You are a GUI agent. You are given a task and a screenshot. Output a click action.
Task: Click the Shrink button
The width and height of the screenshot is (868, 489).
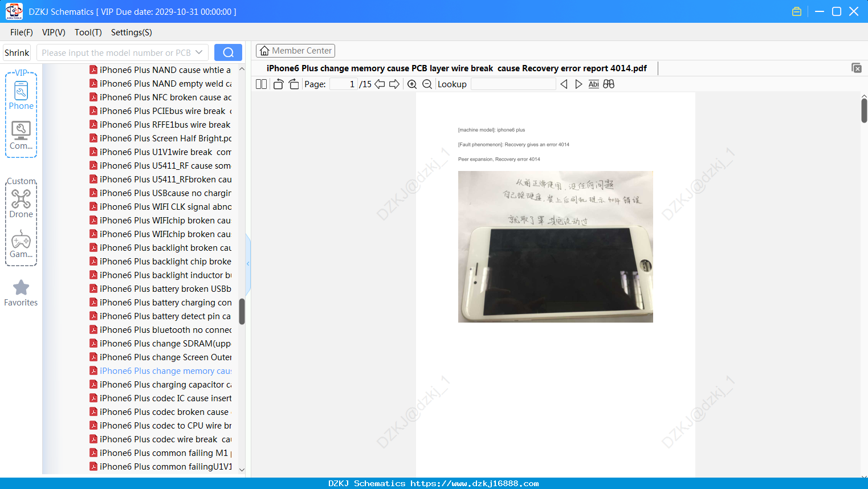17,52
